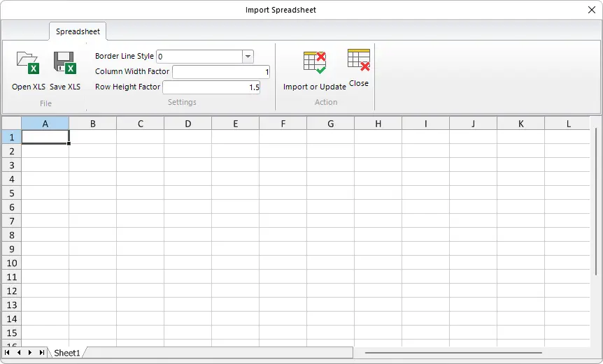Select column L header
Viewport: 603px width, 364px height.
[567, 124]
